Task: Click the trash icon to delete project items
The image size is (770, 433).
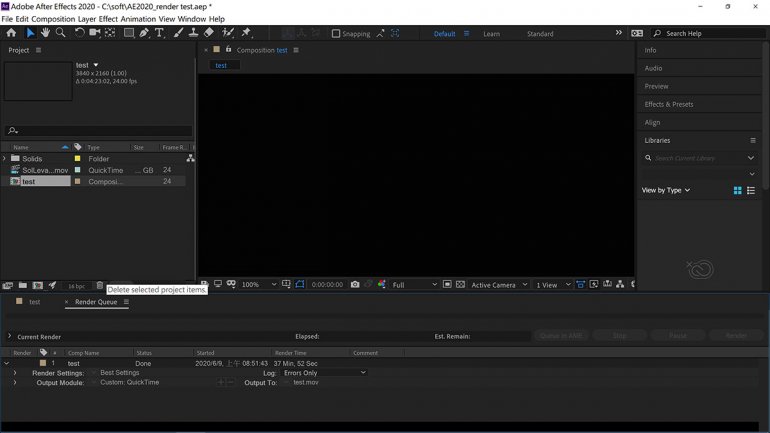Action: [x=98, y=286]
